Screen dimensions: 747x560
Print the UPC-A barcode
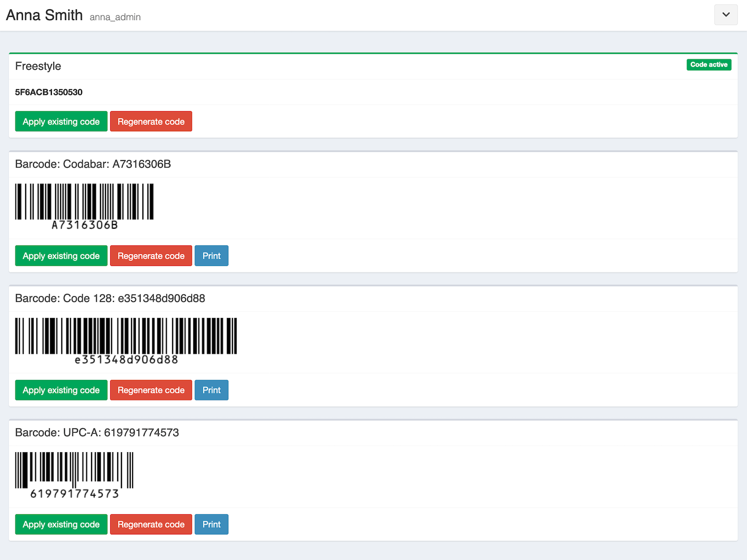click(211, 525)
